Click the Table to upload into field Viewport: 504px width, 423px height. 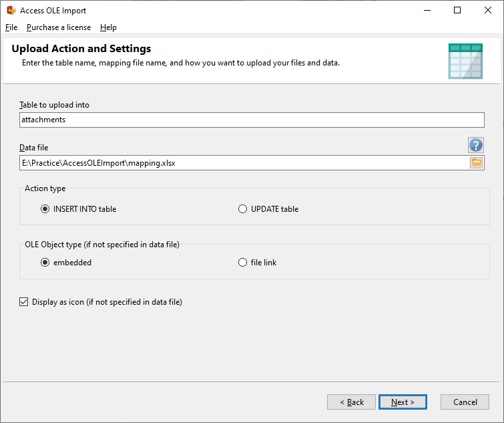[x=252, y=120]
